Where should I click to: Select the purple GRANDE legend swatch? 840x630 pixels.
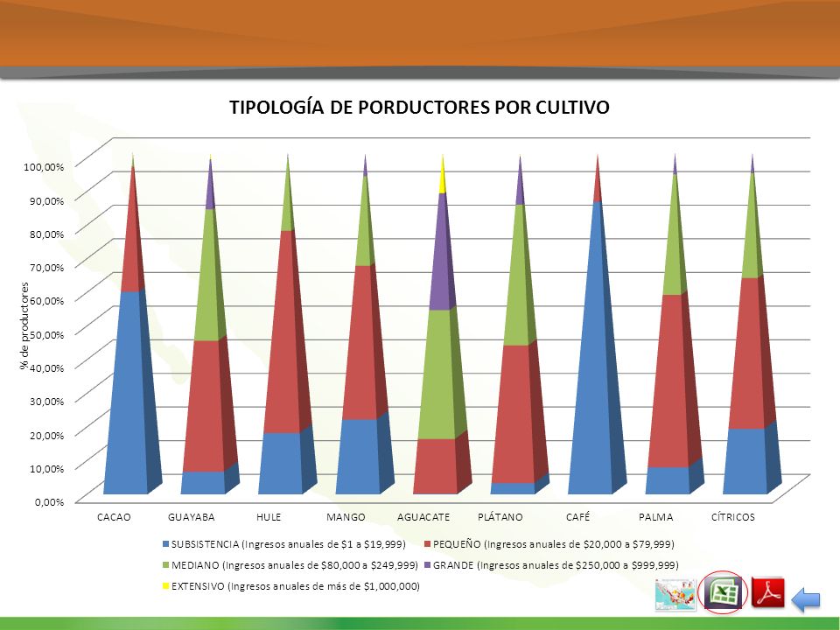pos(428,565)
